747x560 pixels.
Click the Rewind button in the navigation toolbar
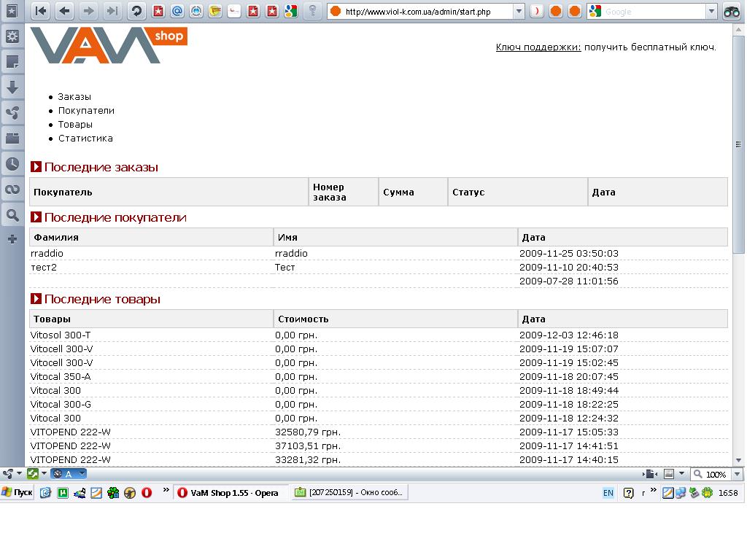pos(42,11)
